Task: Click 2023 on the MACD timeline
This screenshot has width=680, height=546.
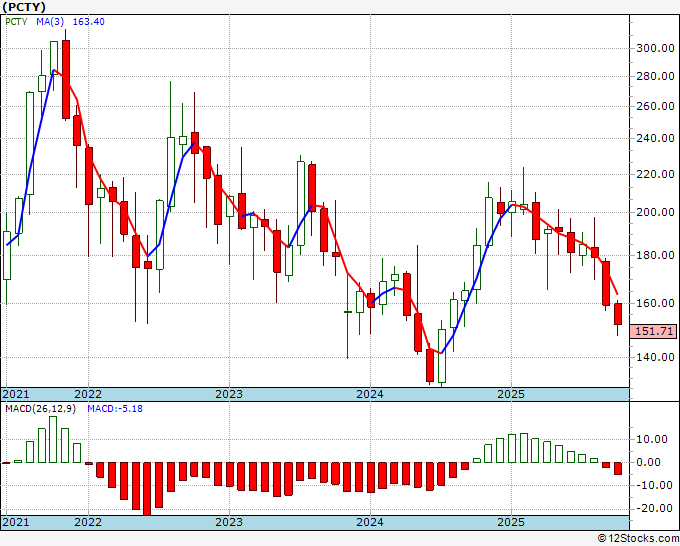Action: 229,522
